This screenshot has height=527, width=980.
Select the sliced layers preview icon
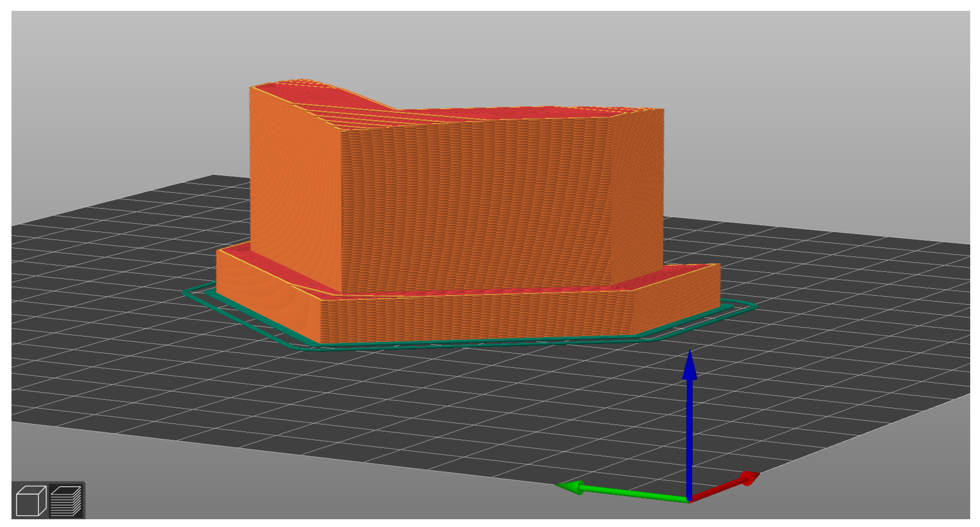tap(66, 500)
